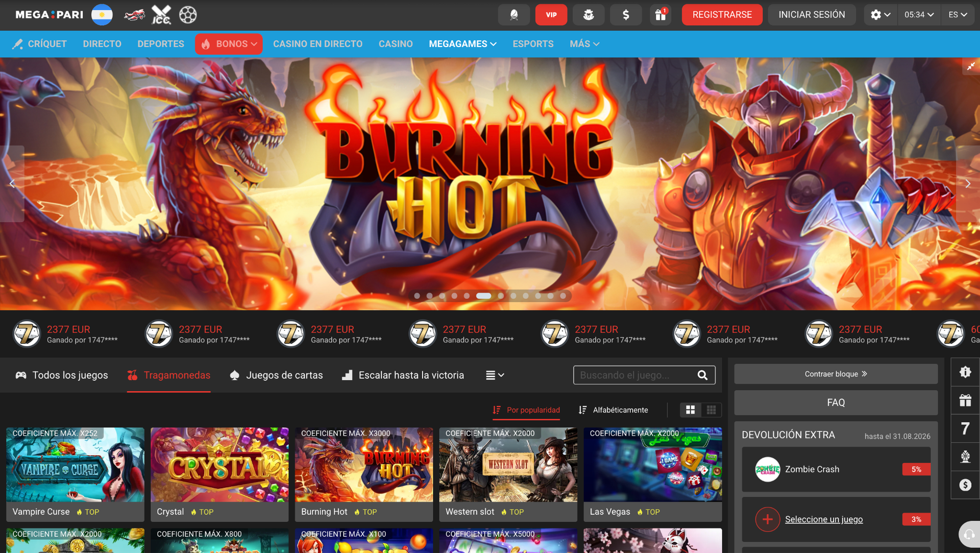This screenshot has width=980, height=553.
Task: Open the gift bonuses icon with notification
Action: point(660,15)
